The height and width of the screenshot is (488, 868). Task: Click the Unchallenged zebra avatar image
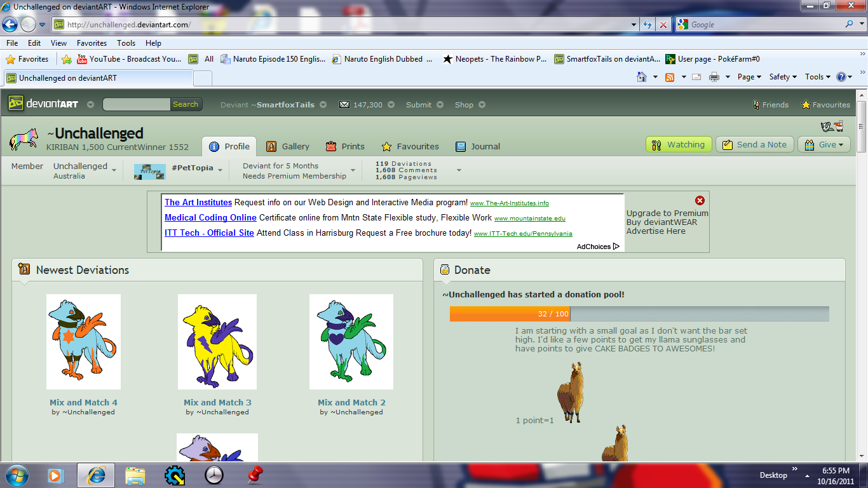(x=24, y=140)
